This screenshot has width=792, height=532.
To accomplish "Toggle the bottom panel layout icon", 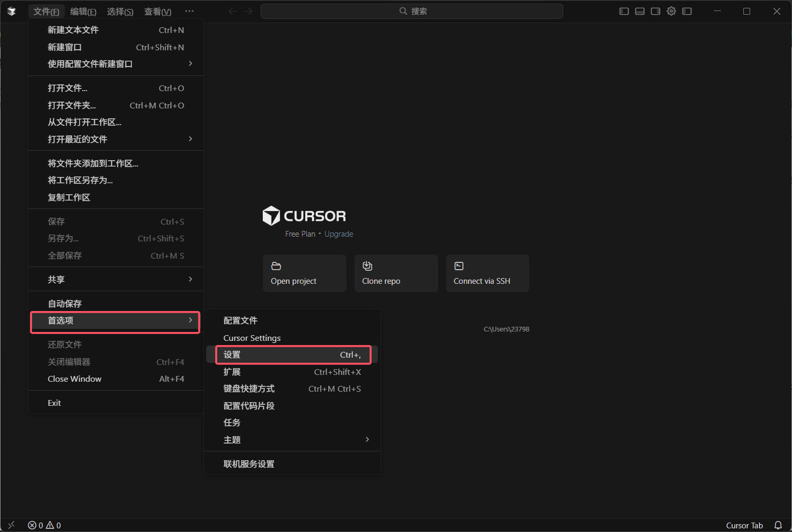I will point(639,10).
